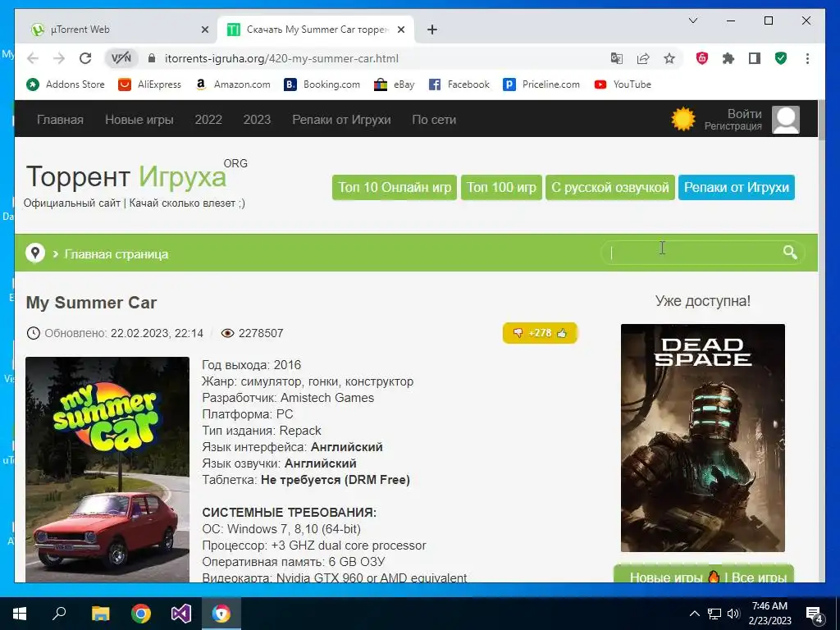Click thumbs-up like icon
Screen dimensions: 840x630
pos(561,333)
